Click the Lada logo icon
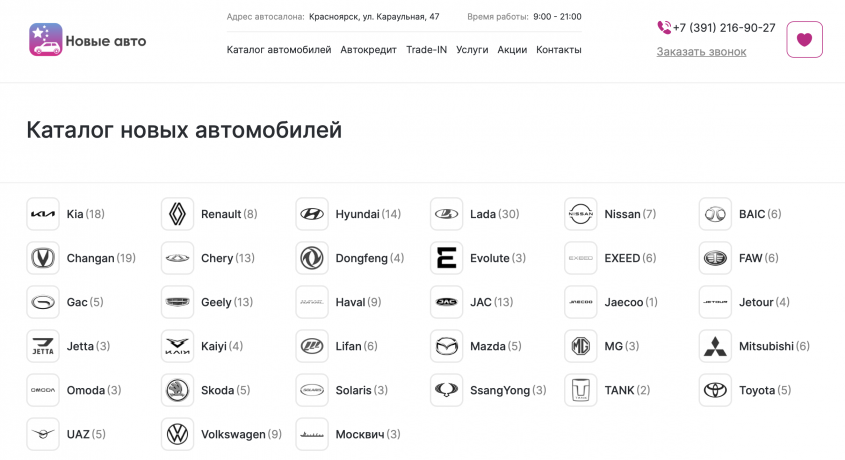This screenshot has height=460, width=845. [x=446, y=214]
